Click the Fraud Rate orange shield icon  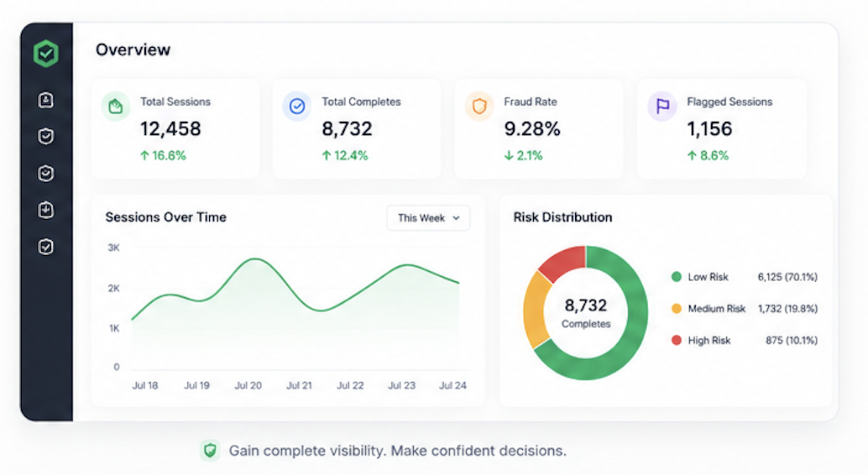click(479, 106)
